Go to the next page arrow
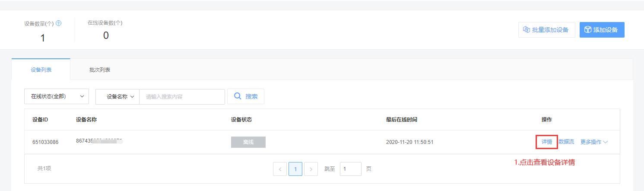644x191 pixels. click(x=311, y=169)
